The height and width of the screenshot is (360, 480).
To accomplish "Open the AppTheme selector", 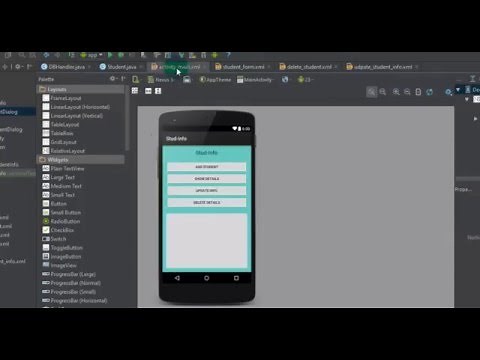I will tap(215, 80).
